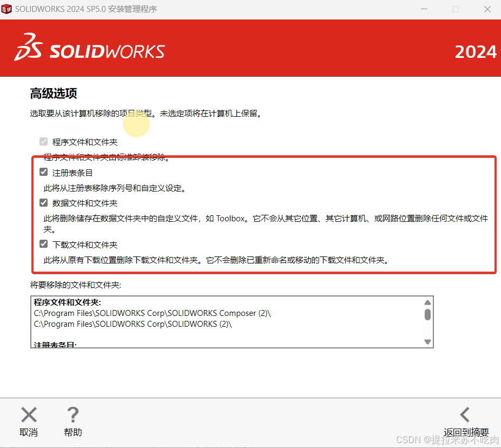Screen dimensions: 501x448
Task: Uncheck the 下载文件和文件夹 checkbox
Action: (44, 244)
